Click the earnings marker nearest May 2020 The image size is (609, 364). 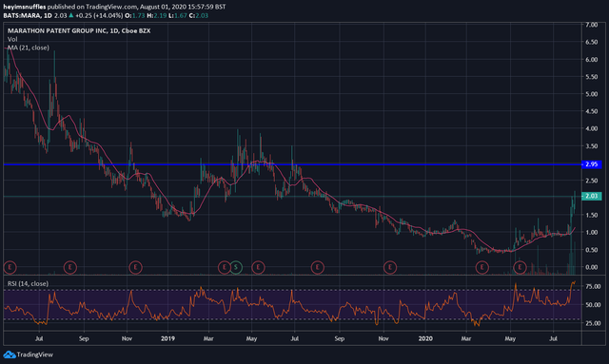tap(520, 267)
